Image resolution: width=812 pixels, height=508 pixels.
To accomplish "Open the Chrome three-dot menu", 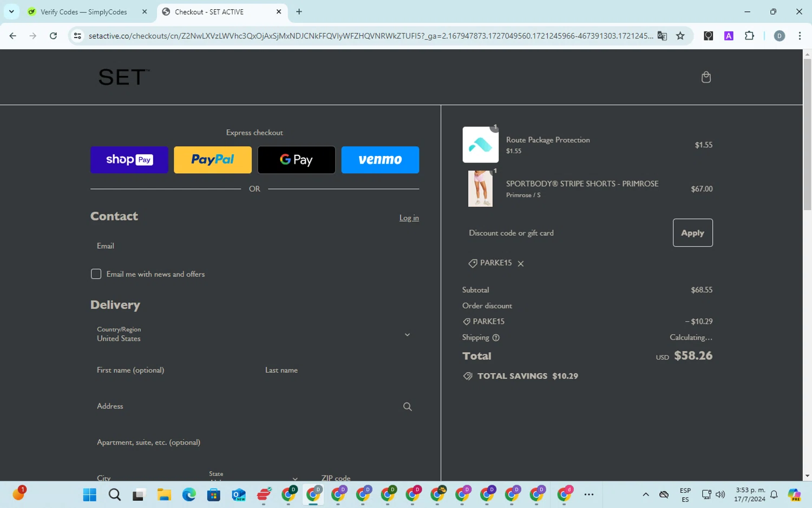I will coord(800,36).
